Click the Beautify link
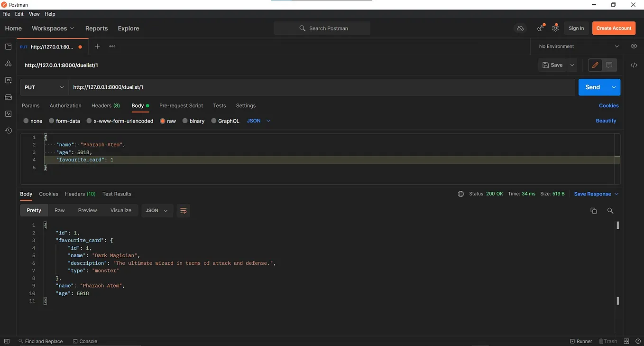Viewport: 644px width, 346px height. tap(606, 121)
